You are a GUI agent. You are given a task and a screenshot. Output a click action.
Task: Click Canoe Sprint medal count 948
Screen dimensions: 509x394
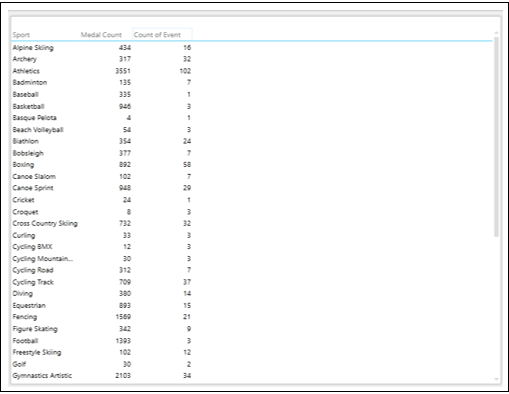[125, 188]
